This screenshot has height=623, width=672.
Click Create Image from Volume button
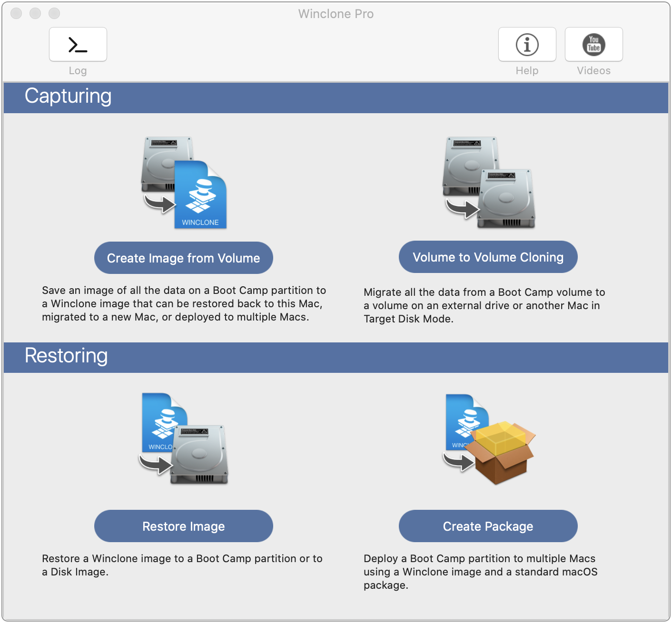pos(184,258)
